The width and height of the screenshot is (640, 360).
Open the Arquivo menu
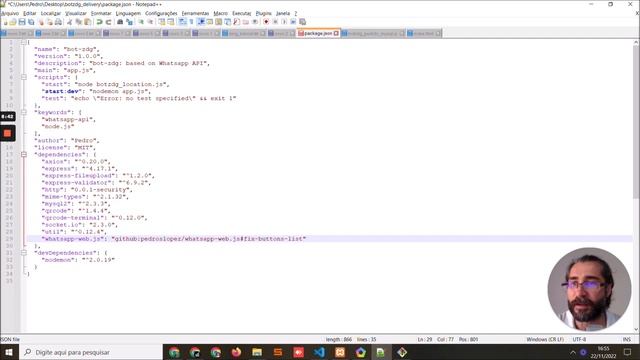(x=9, y=13)
